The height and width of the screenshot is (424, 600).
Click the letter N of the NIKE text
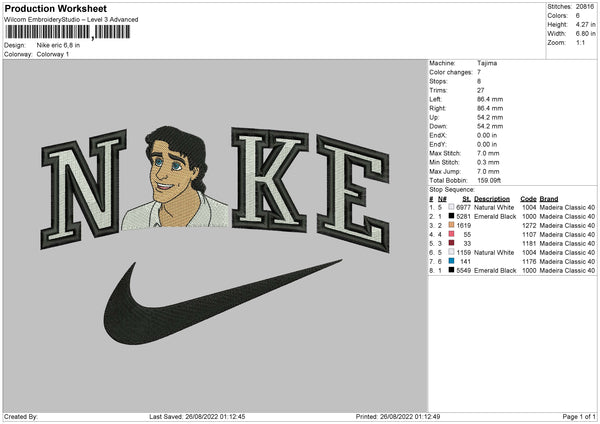(x=83, y=189)
